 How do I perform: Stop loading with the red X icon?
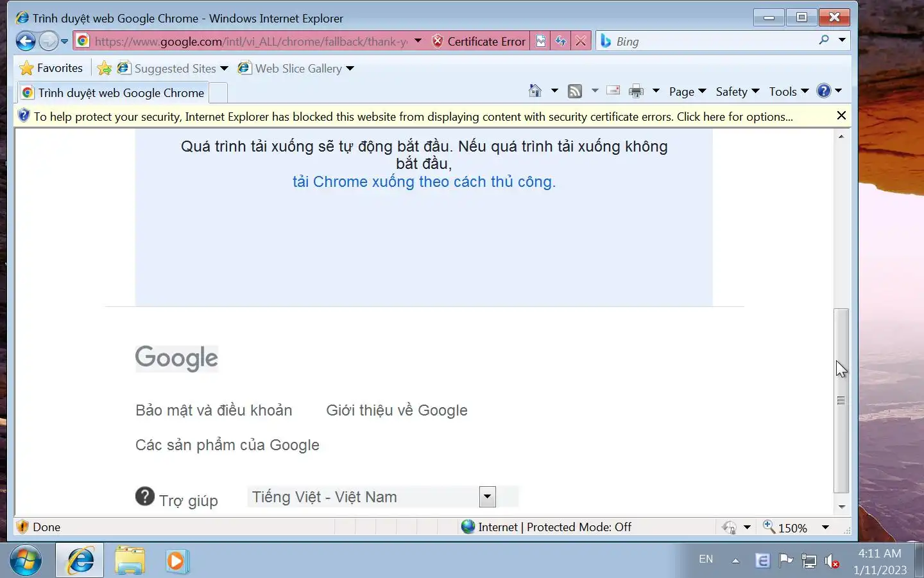point(581,41)
